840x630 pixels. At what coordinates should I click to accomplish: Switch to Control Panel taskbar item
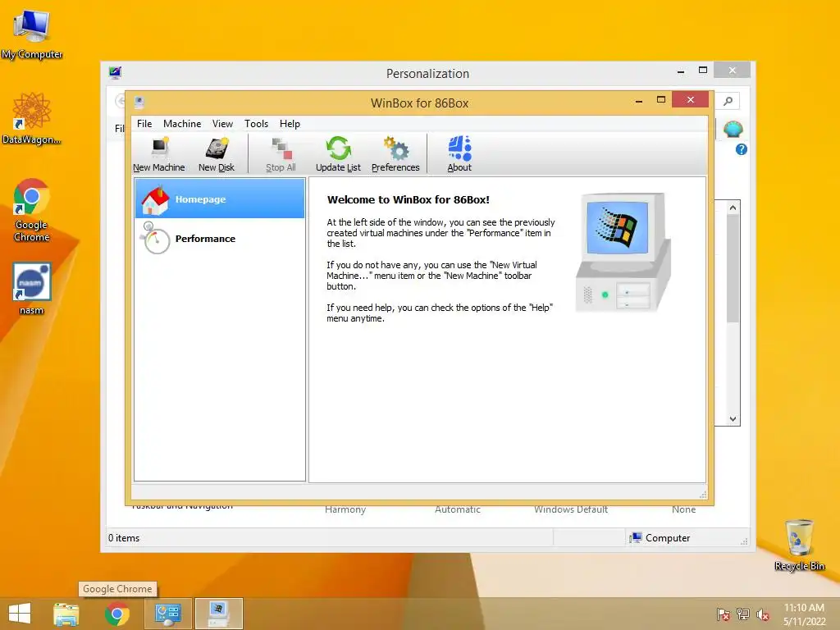pyautogui.click(x=167, y=614)
